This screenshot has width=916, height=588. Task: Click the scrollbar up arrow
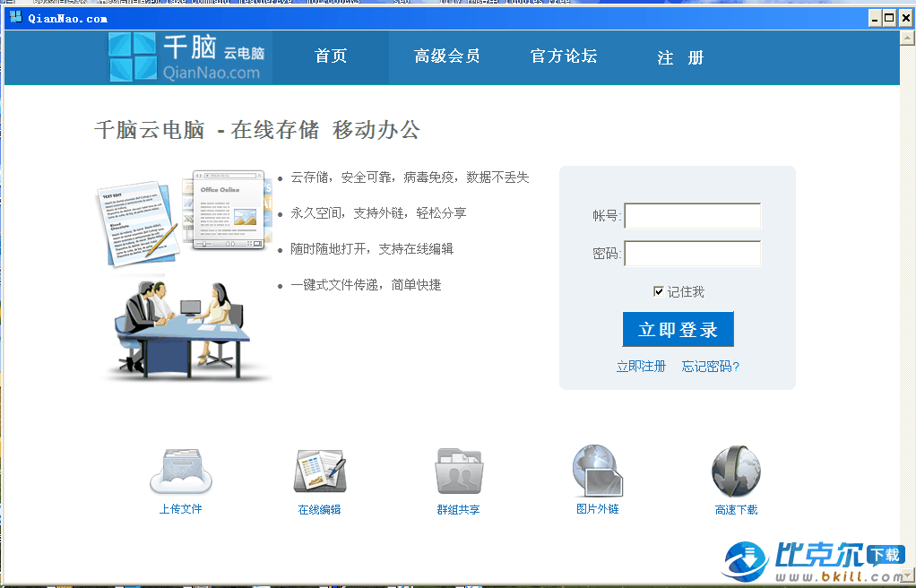tap(907, 38)
